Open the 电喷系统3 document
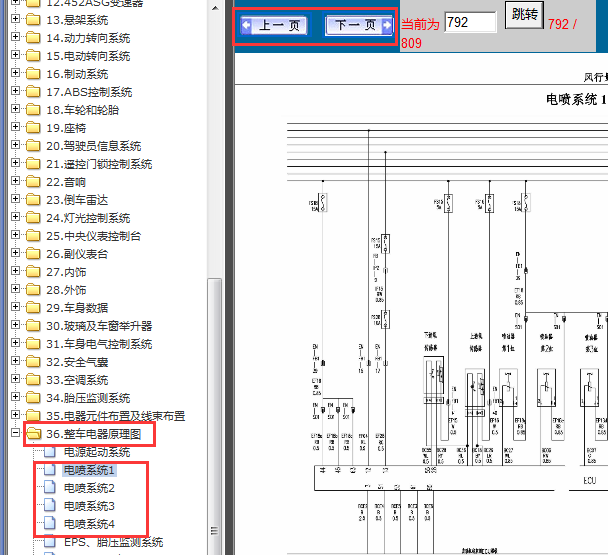This screenshot has width=608, height=555. (x=89, y=506)
